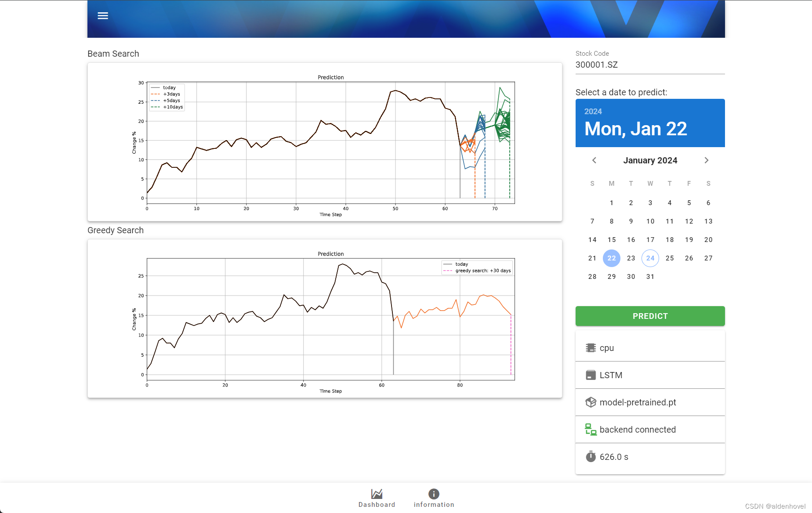Click the cpu chip icon
This screenshot has width=812, height=513.
pos(591,348)
